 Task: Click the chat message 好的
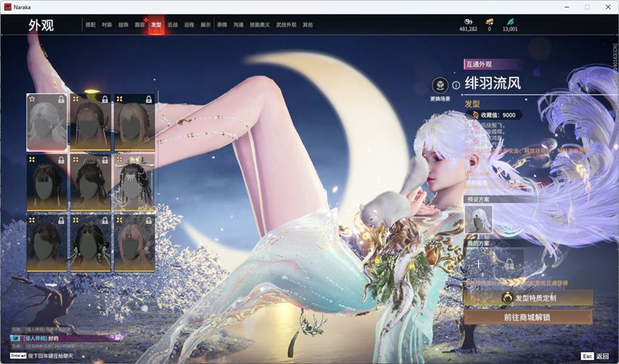point(52,338)
